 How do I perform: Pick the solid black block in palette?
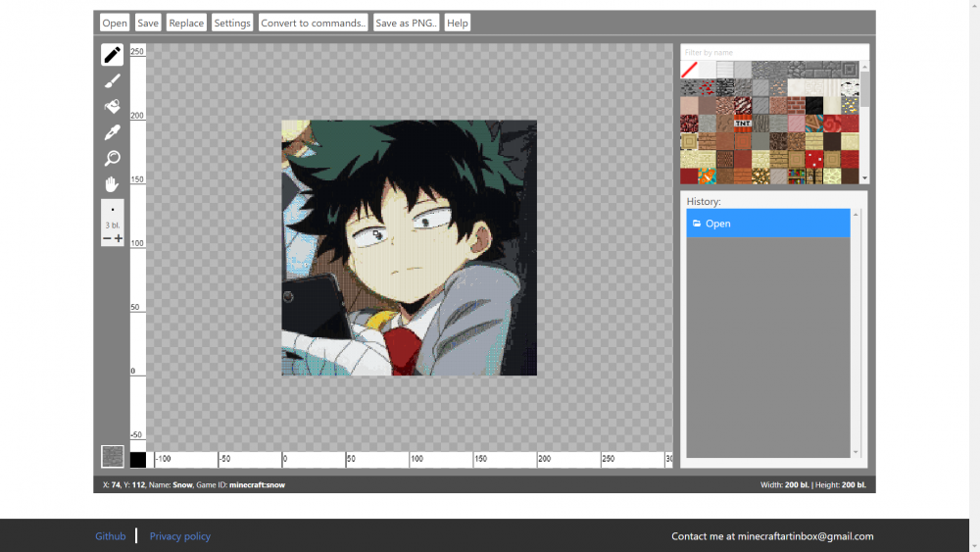click(814, 105)
